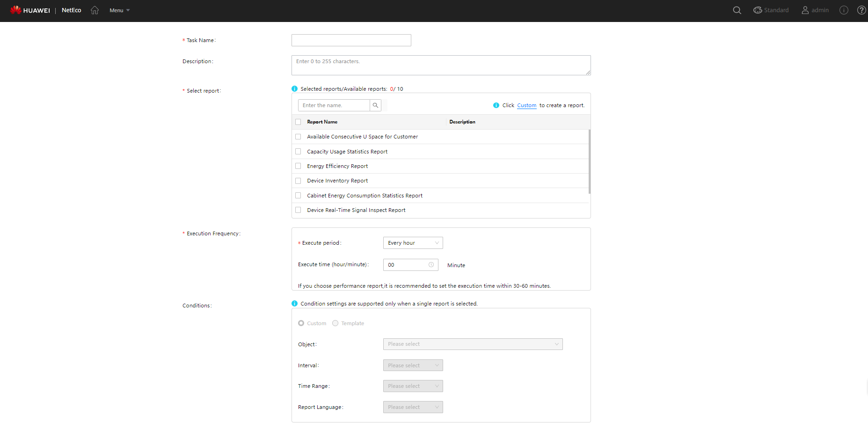The width and height of the screenshot is (868, 430).
Task: Click the report list vertical scrollbar
Action: (x=589, y=161)
